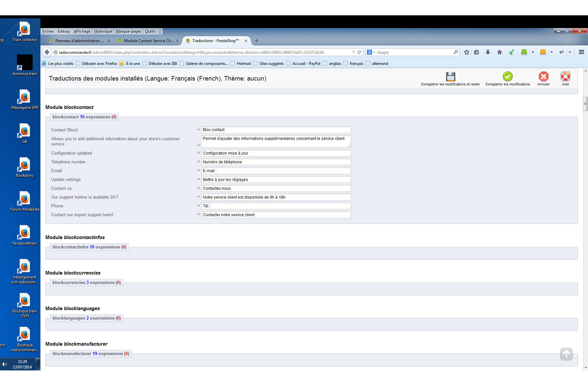Close the Traductions - PrestaShop tab

click(x=246, y=41)
